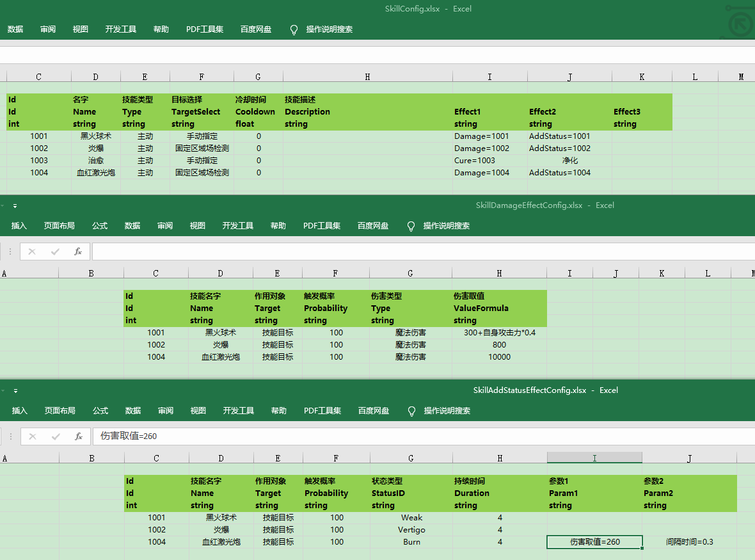Click 操作说明搜索 in SkillConfig window
755x560 pixels.
[x=330, y=29]
